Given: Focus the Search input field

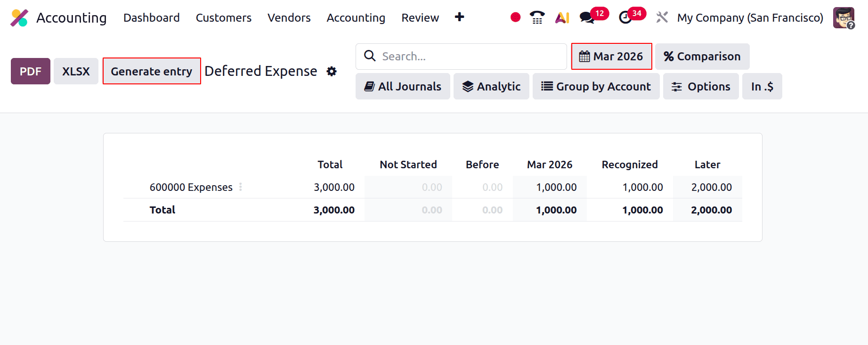Looking at the screenshot, I should point(461,56).
